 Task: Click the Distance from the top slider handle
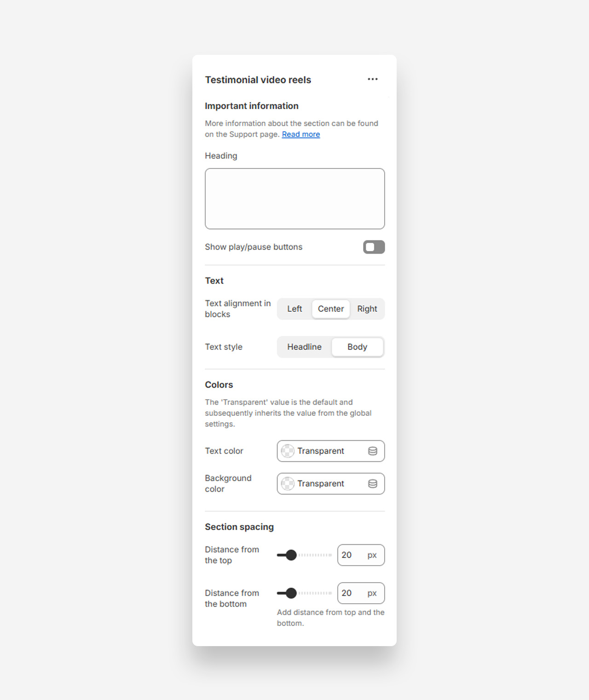coord(291,555)
